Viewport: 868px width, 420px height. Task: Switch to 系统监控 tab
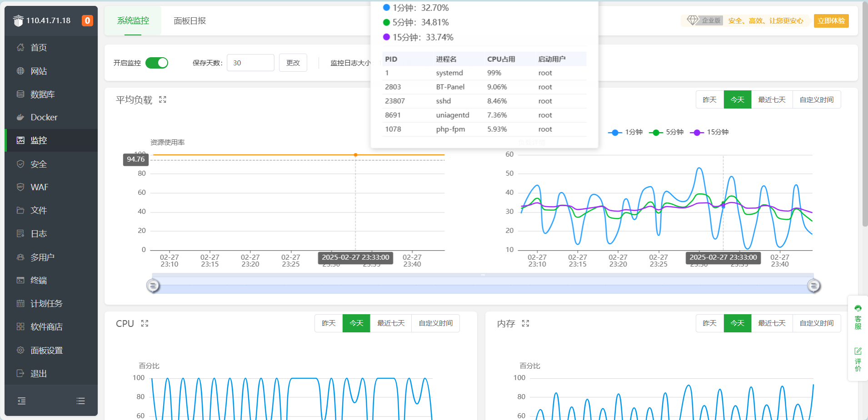pos(133,20)
